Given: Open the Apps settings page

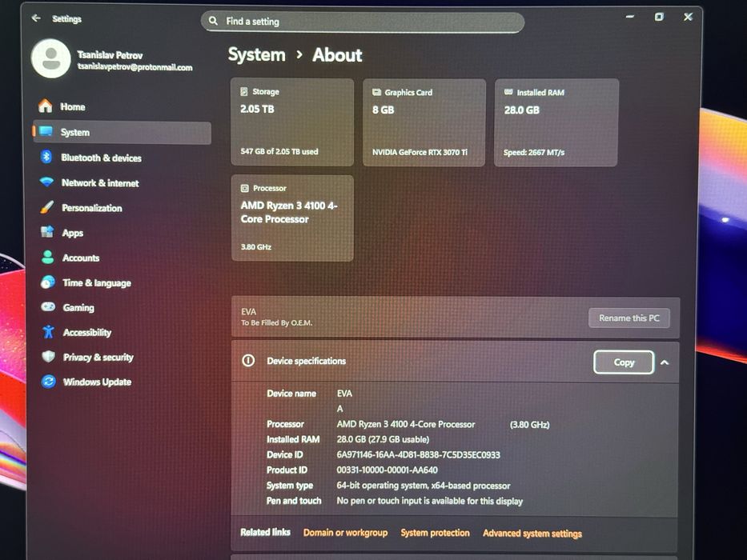Looking at the screenshot, I should click(122, 233).
